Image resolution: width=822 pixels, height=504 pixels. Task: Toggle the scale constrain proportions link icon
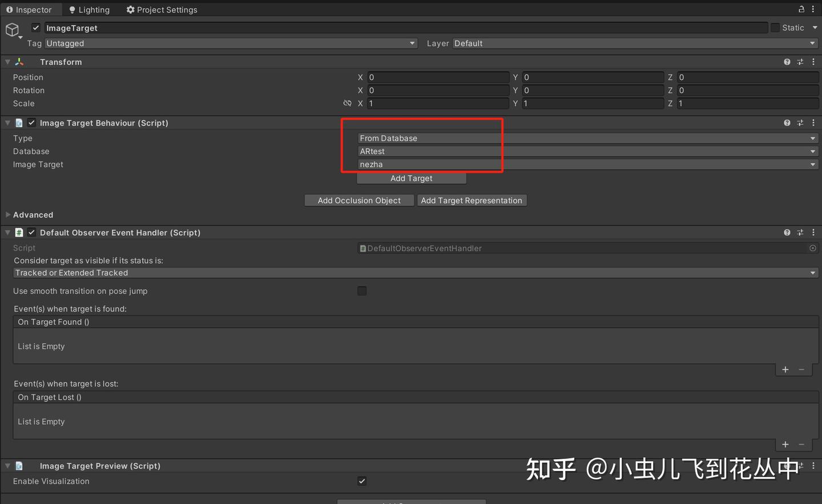coord(348,103)
